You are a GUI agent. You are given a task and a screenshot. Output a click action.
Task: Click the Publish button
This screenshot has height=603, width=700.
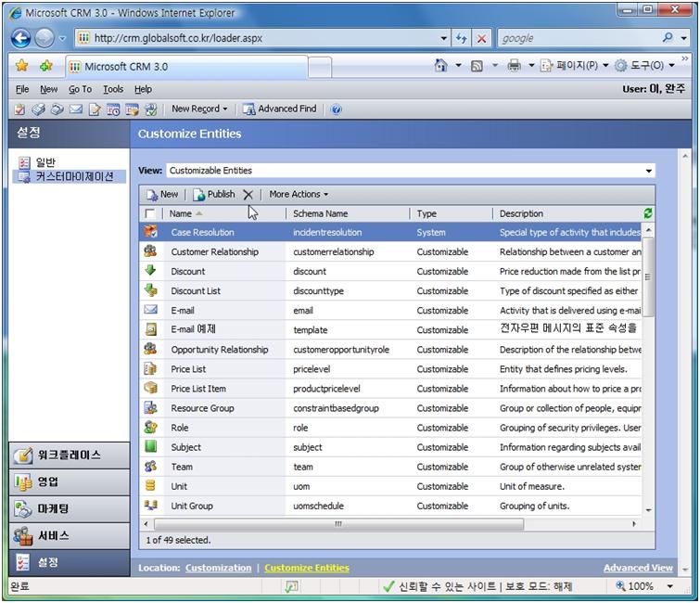click(214, 194)
